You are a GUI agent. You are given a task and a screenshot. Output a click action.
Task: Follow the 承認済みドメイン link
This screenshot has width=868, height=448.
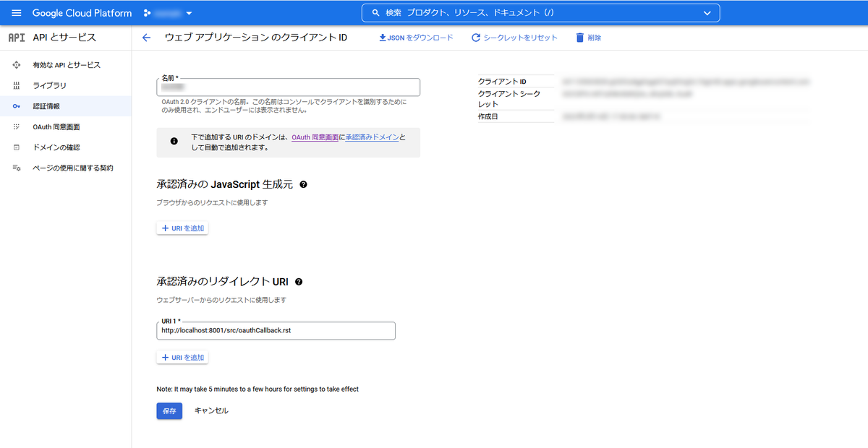click(372, 137)
